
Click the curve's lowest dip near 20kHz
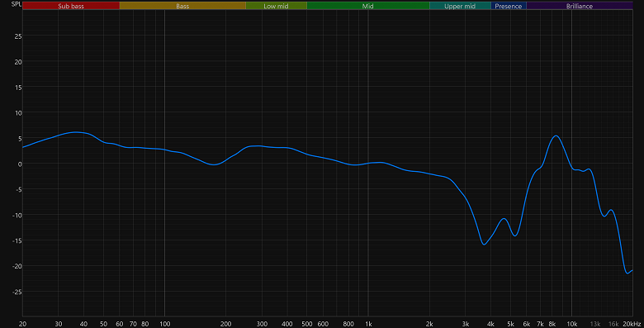tap(627, 273)
